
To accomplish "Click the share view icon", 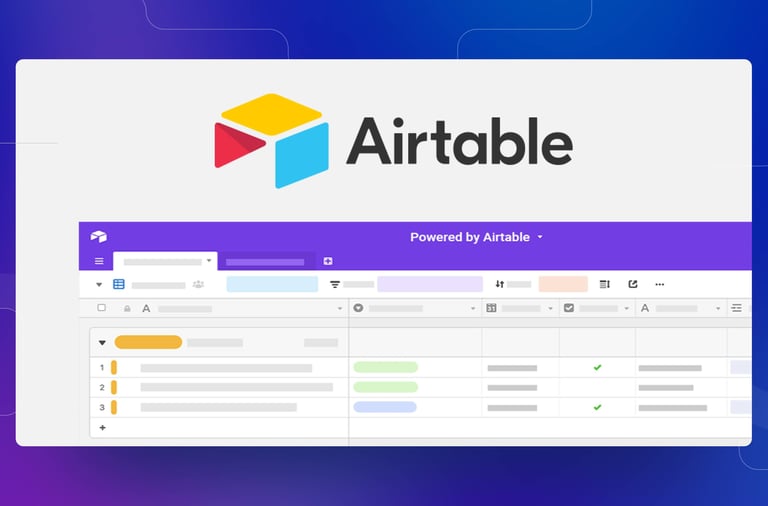I will click(633, 284).
